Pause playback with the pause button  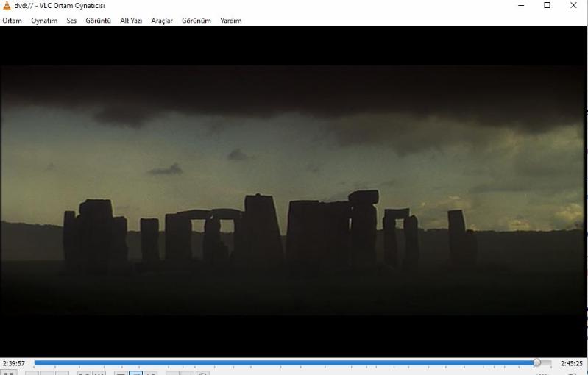10,373
